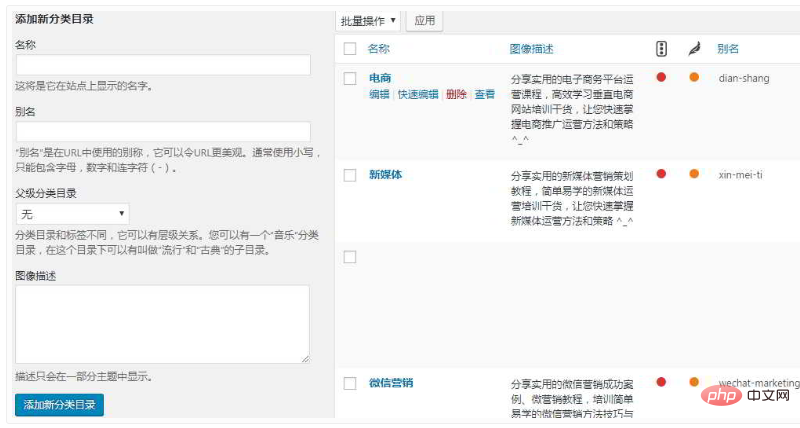The width and height of the screenshot is (800, 428).
Task: Click red SEO dot in 新媒体 row
Action: (x=661, y=174)
